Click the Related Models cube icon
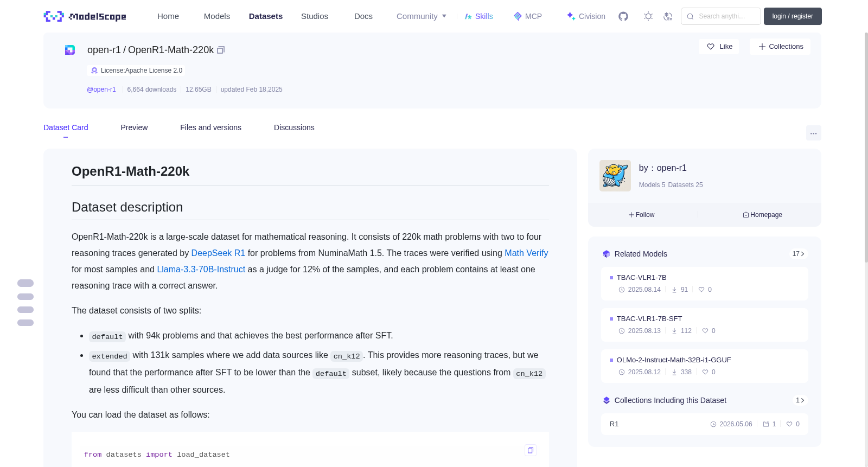The height and width of the screenshot is (467, 868). tap(607, 254)
